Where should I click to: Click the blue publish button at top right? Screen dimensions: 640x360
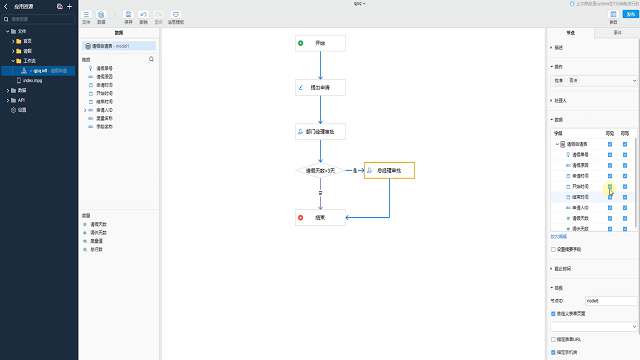pyautogui.click(x=631, y=14)
